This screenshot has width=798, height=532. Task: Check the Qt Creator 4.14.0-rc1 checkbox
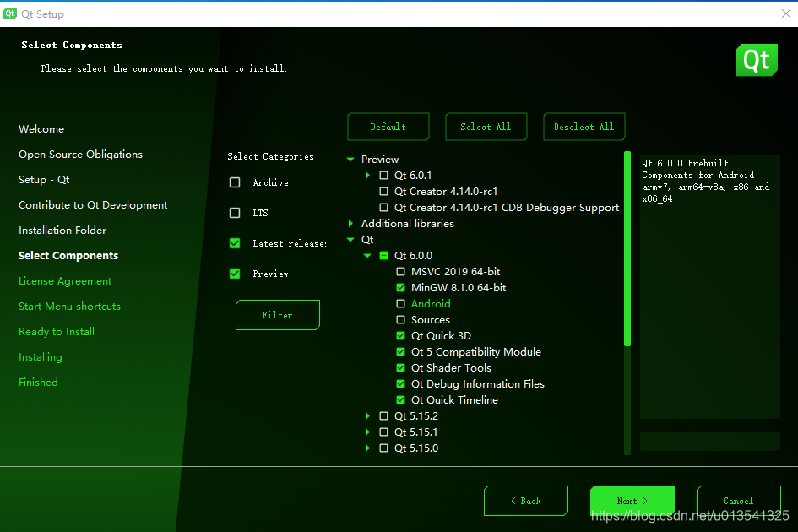pyautogui.click(x=383, y=192)
